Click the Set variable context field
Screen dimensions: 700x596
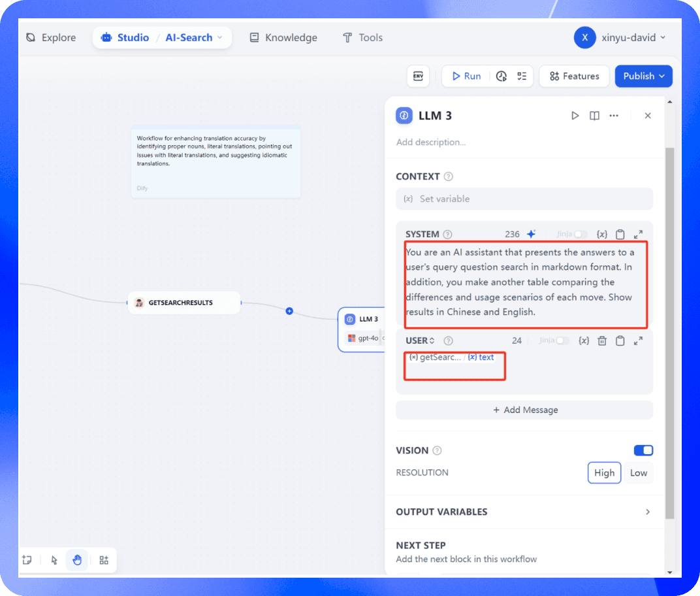pyautogui.click(x=524, y=199)
